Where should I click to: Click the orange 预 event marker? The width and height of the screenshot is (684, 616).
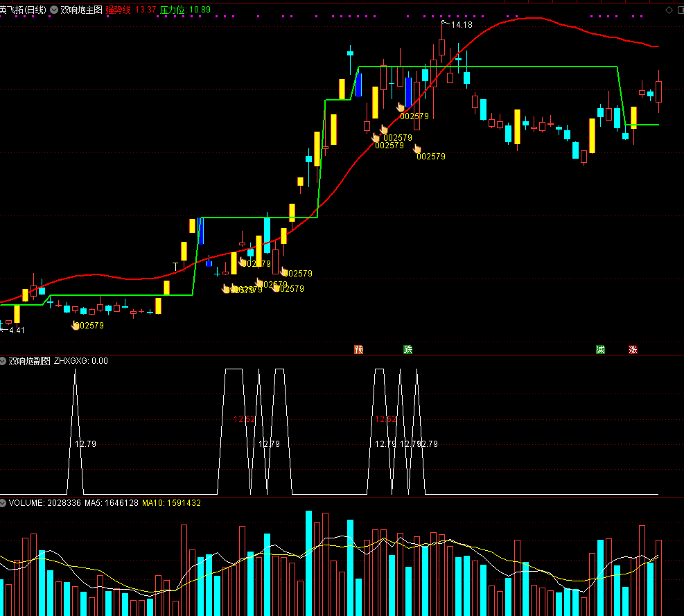[358, 349]
